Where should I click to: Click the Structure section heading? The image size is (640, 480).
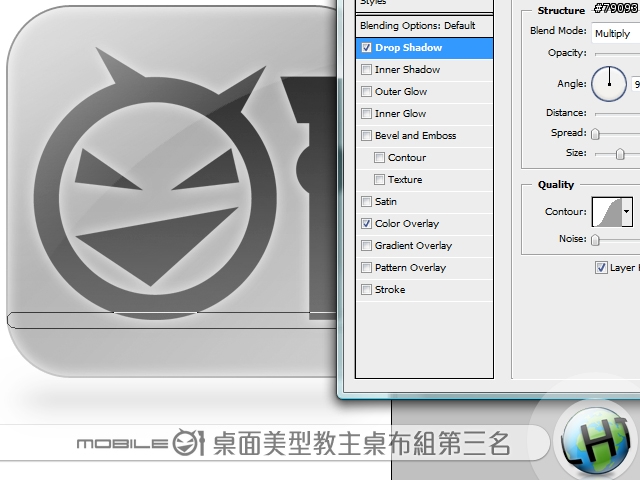561,11
